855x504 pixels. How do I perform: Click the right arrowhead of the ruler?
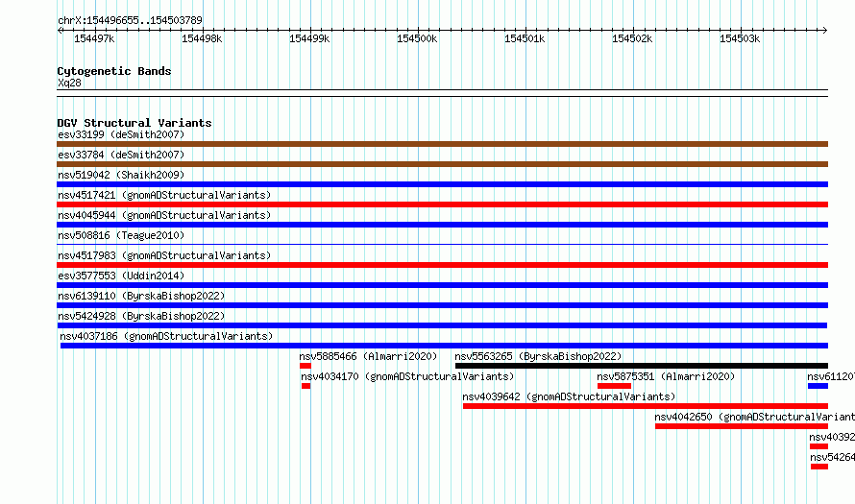point(825,31)
